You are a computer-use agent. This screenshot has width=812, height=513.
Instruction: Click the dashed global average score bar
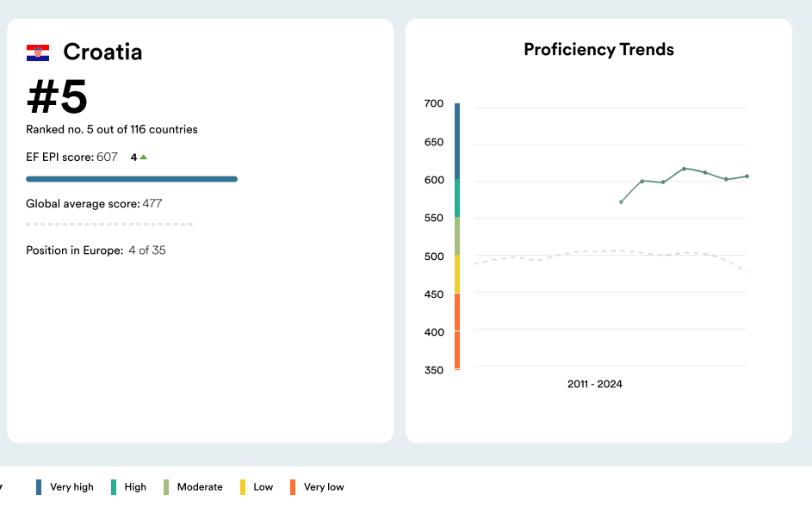[x=109, y=224]
